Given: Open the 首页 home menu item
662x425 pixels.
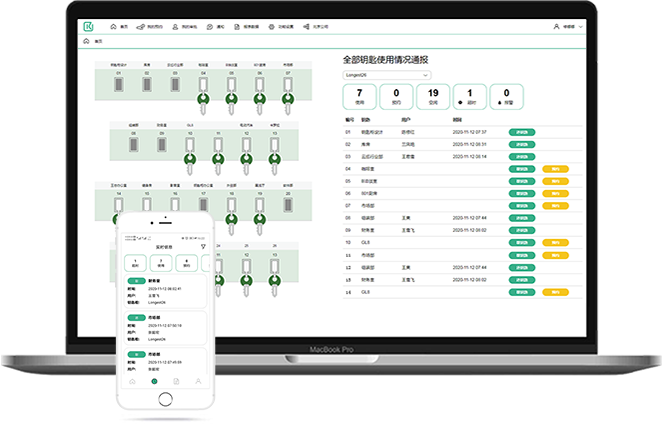Looking at the screenshot, I should coord(117,26).
